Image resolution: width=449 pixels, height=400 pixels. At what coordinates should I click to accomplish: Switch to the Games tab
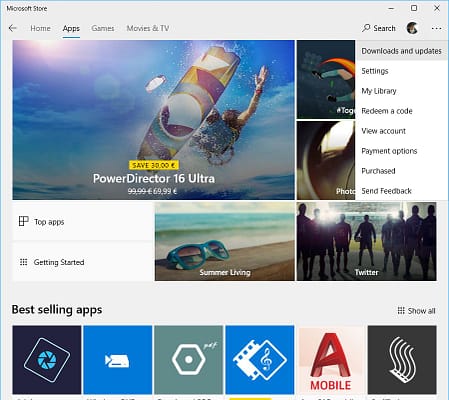(103, 28)
